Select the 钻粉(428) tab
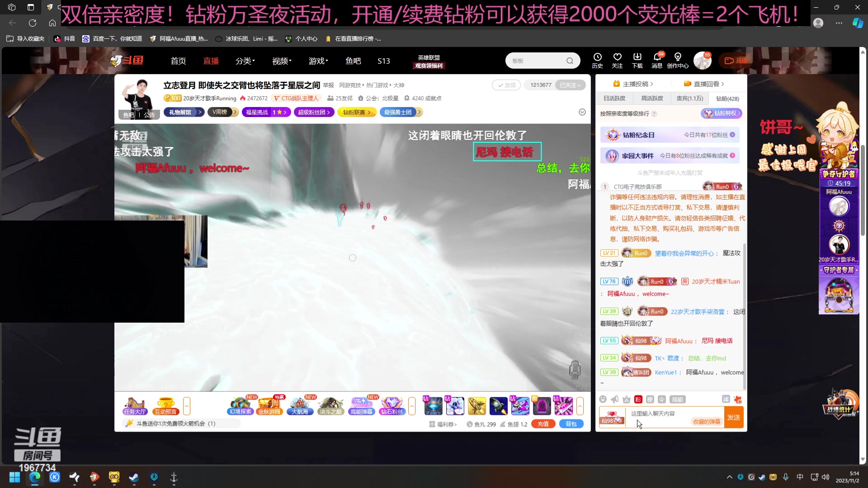This screenshot has width=868, height=488. pyautogui.click(x=727, y=99)
